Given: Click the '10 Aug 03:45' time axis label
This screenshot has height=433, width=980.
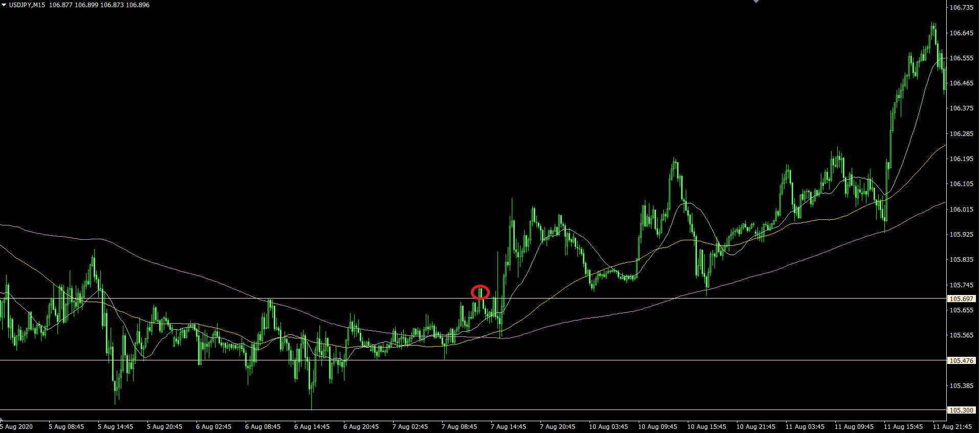Looking at the screenshot, I should click(608, 427).
